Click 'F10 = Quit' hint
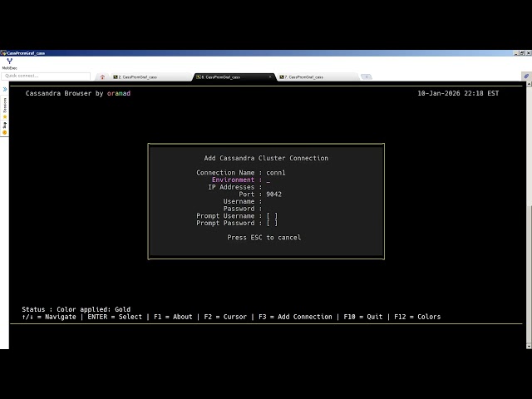The height and width of the screenshot is (399, 532). coord(363,317)
